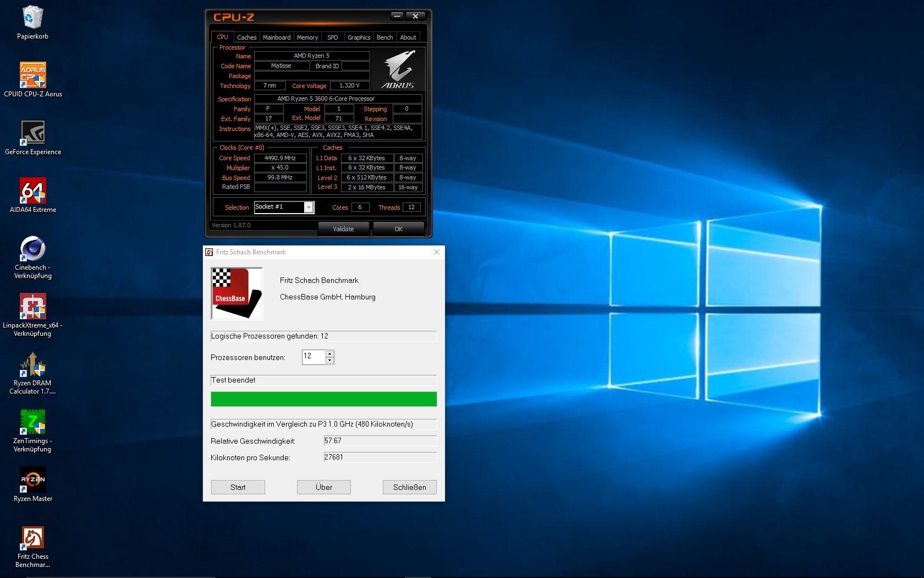Click the Version 1.87.0 label
Viewport: 924px width, 578px height.
[231, 225]
